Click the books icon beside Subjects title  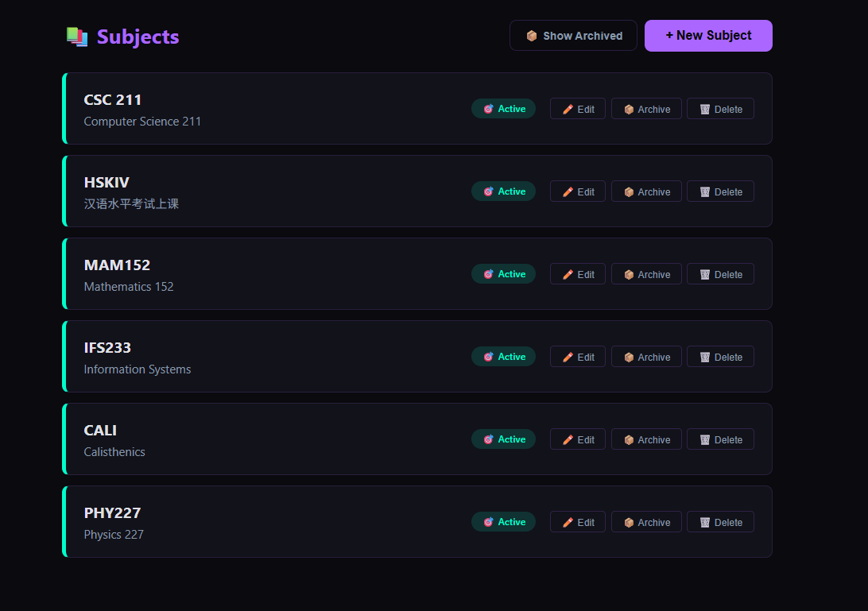tap(77, 37)
